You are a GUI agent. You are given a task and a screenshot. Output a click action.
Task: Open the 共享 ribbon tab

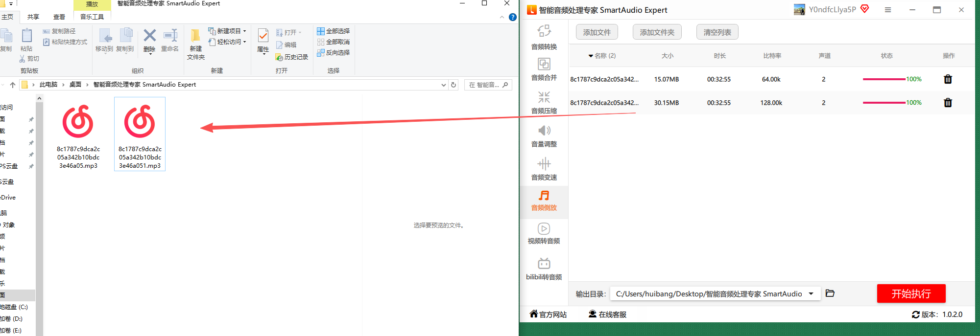click(33, 17)
